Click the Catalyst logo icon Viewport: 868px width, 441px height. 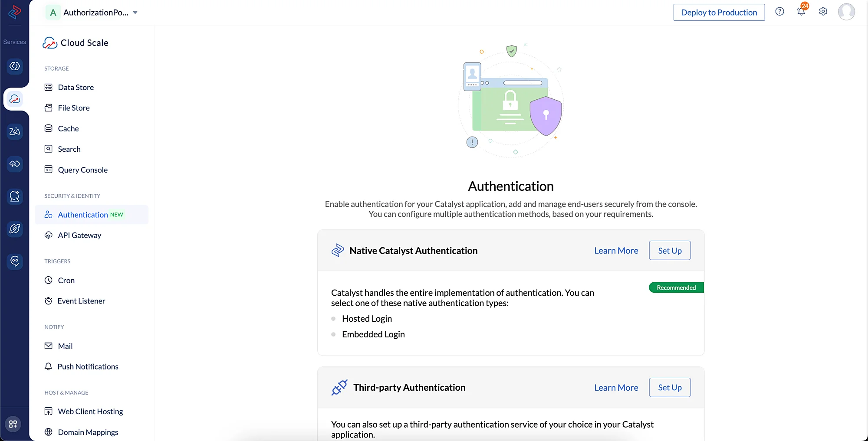(15, 12)
